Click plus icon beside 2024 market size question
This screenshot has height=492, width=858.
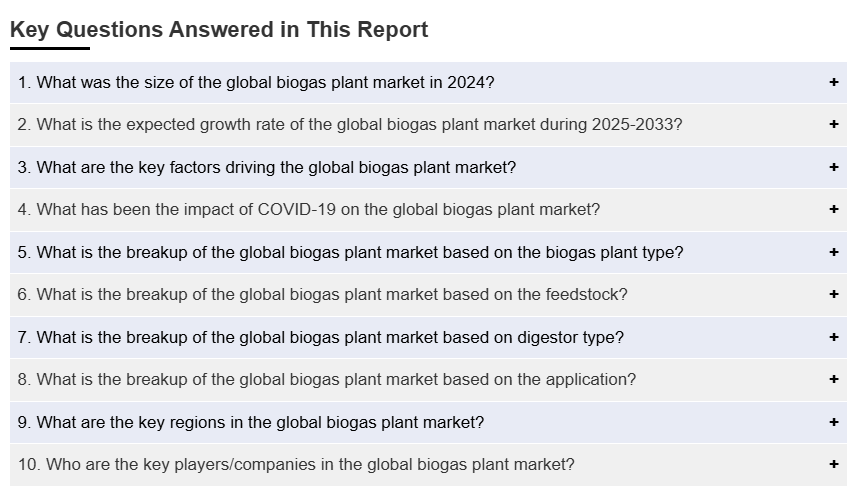click(834, 82)
